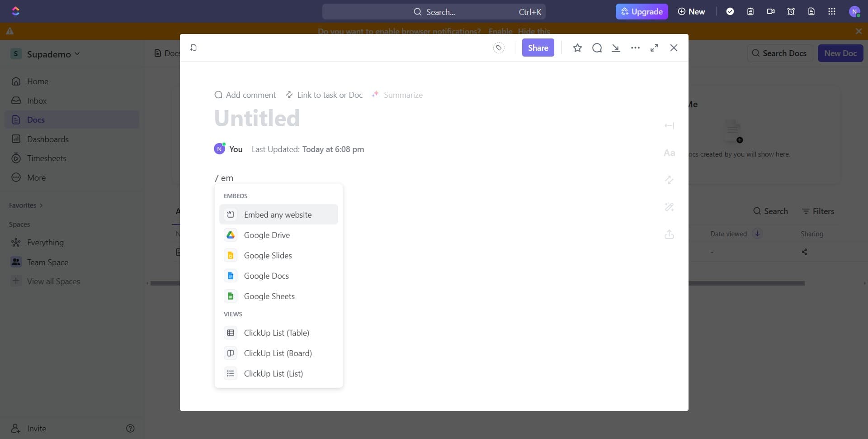Open the Notepad icon in the header
The width and height of the screenshot is (868, 439).
[751, 11]
